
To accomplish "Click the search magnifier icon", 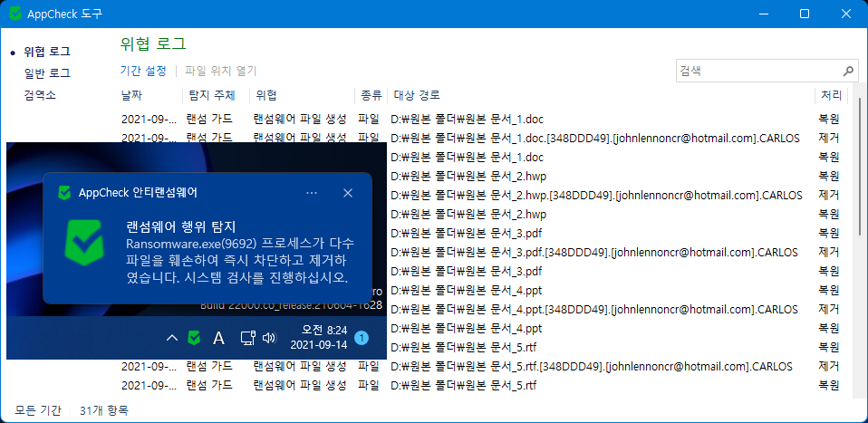I will [x=848, y=71].
